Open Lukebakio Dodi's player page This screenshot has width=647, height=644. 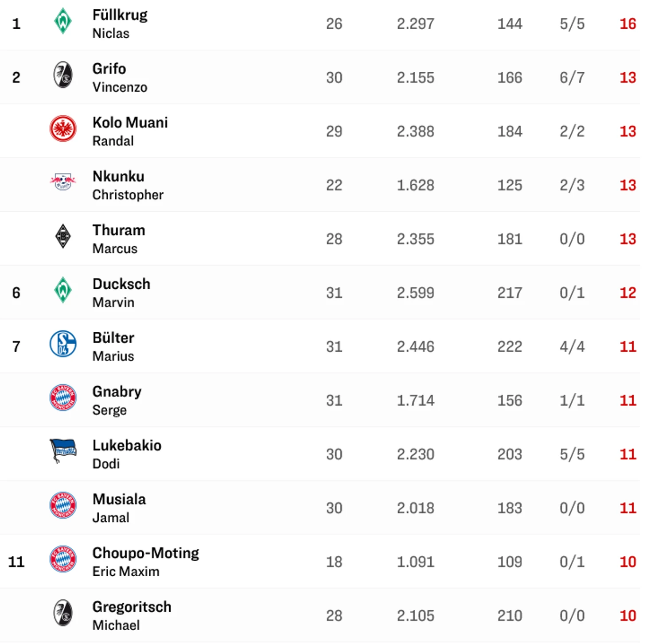coord(127,454)
